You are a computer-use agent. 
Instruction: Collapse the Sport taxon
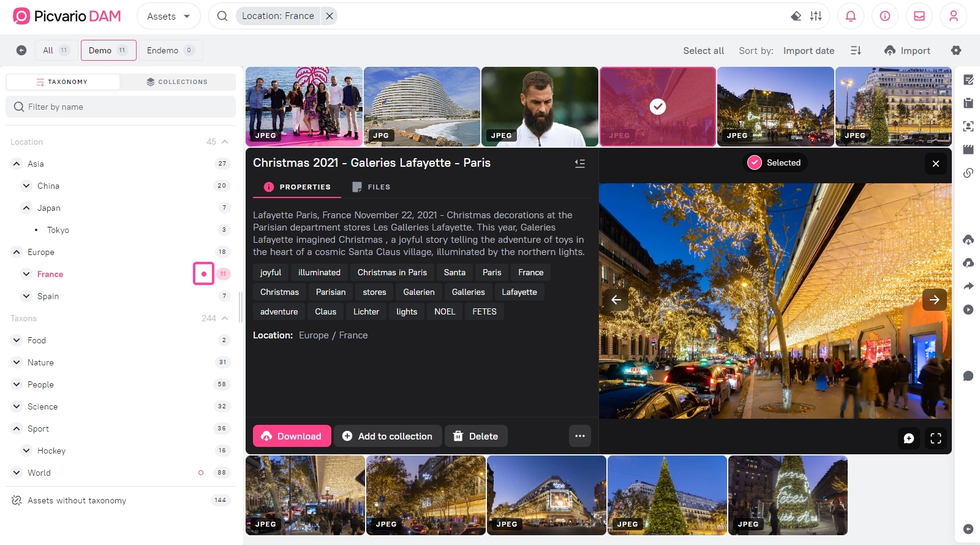17,429
